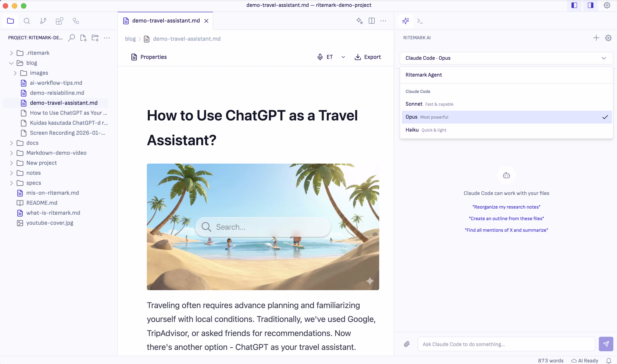Open the source control branch icon

pyautogui.click(x=43, y=21)
